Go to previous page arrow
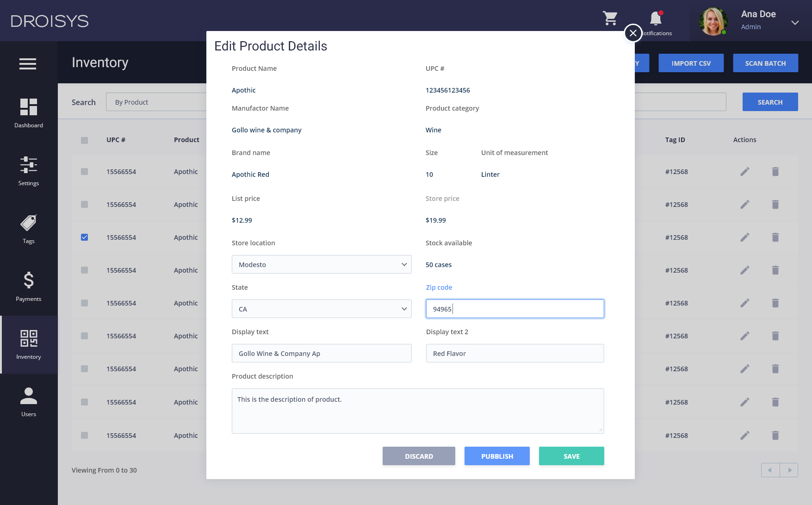The width and height of the screenshot is (812, 505). tap(770, 470)
